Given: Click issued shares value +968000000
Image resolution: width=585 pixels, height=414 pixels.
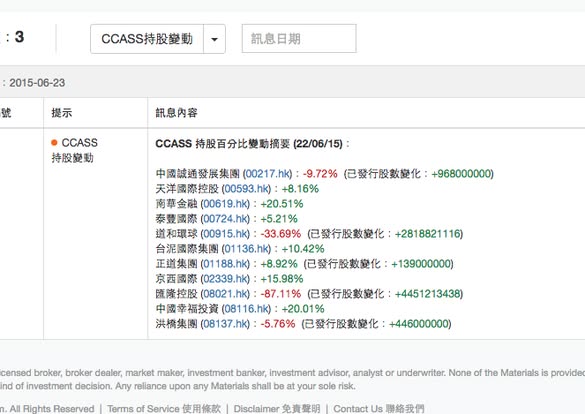Looking at the screenshot, I should 461,174.
